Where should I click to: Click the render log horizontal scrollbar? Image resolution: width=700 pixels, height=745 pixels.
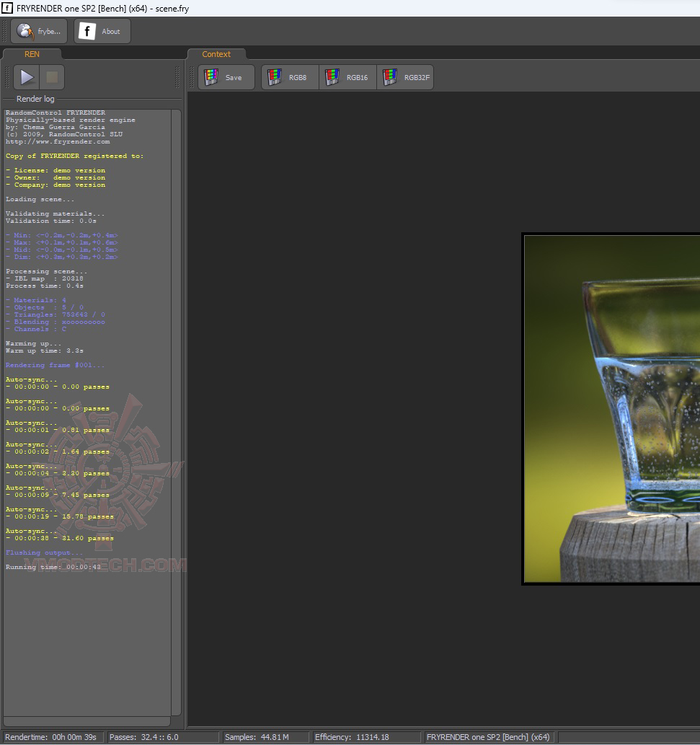[87, 721]
